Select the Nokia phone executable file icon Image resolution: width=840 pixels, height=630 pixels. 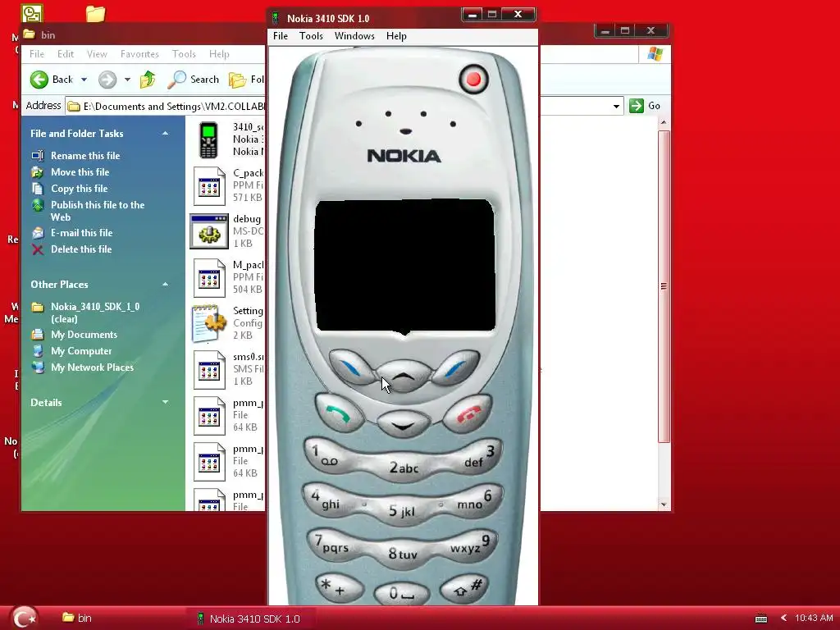[x=208, y=139]
